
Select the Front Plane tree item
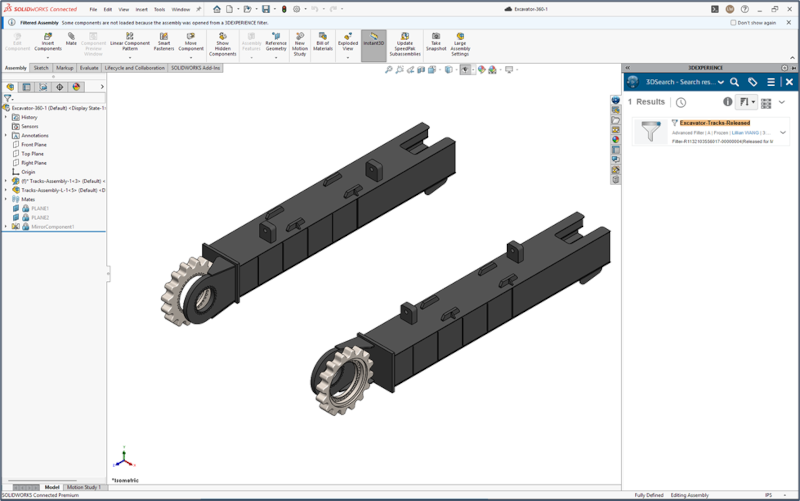pyautogui.click(x=33, y=145)
